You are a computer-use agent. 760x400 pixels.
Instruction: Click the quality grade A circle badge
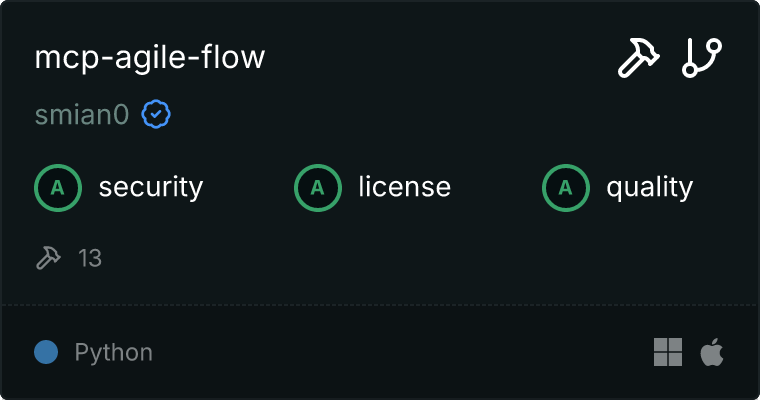(x=566, y=187)
